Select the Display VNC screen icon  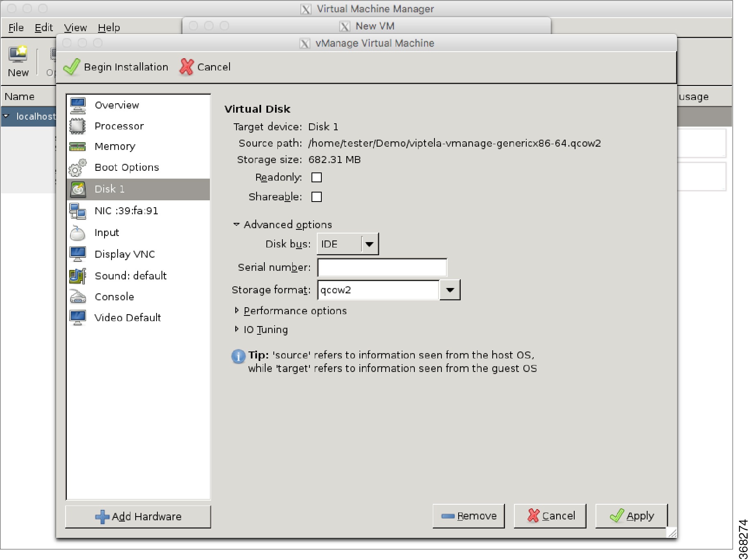pyautogui.click(x=124, y=254)
